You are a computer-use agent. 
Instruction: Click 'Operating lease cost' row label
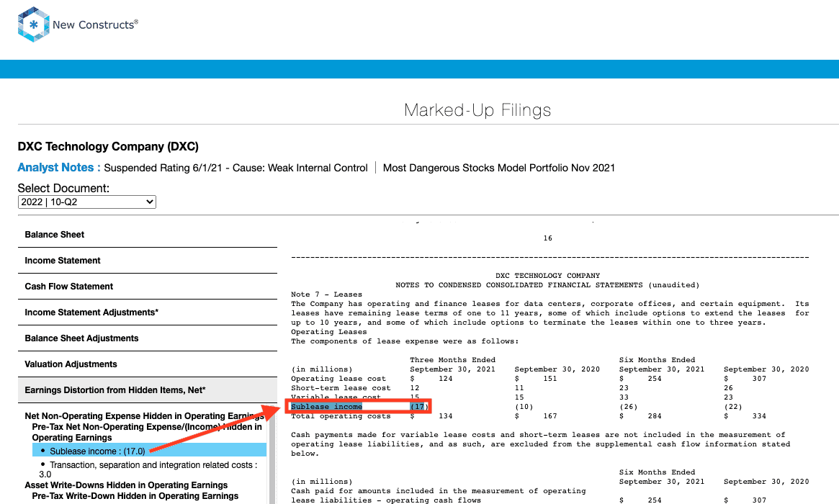pos(338,378)
